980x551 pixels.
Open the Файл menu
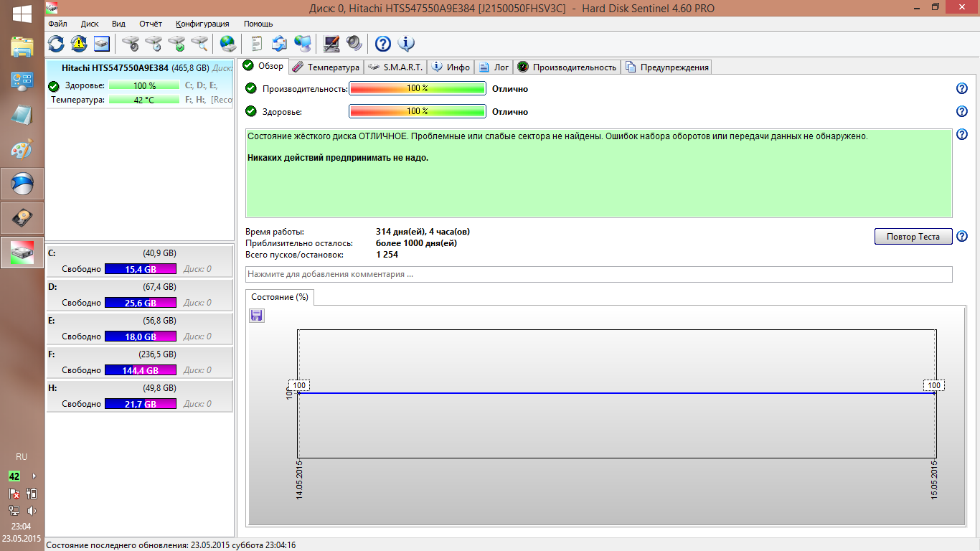57,24
